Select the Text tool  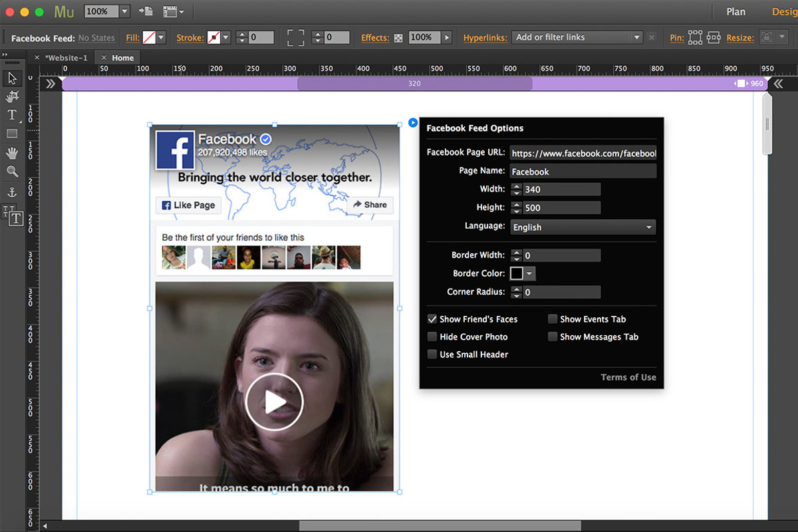point(12,115)
